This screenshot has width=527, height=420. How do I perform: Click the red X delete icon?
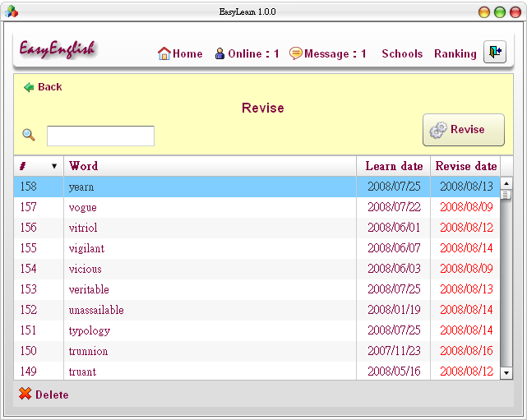pos(25,394)
